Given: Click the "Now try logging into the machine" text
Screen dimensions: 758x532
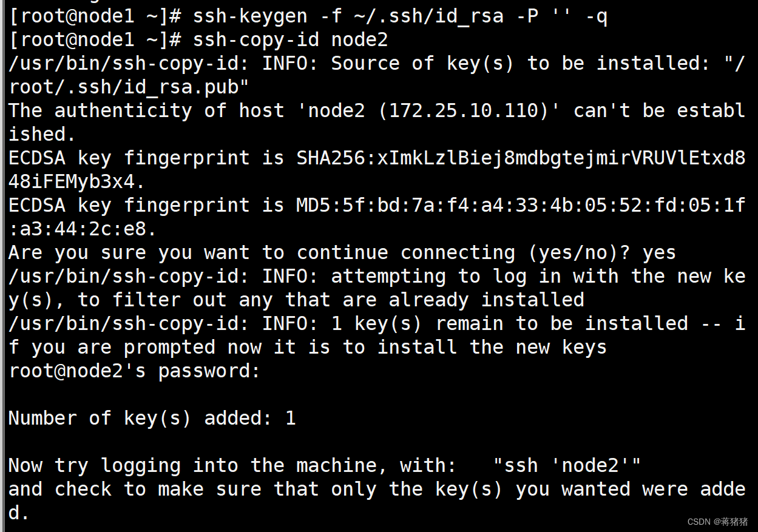Looking at the screenshot, I should pos(231,465).
